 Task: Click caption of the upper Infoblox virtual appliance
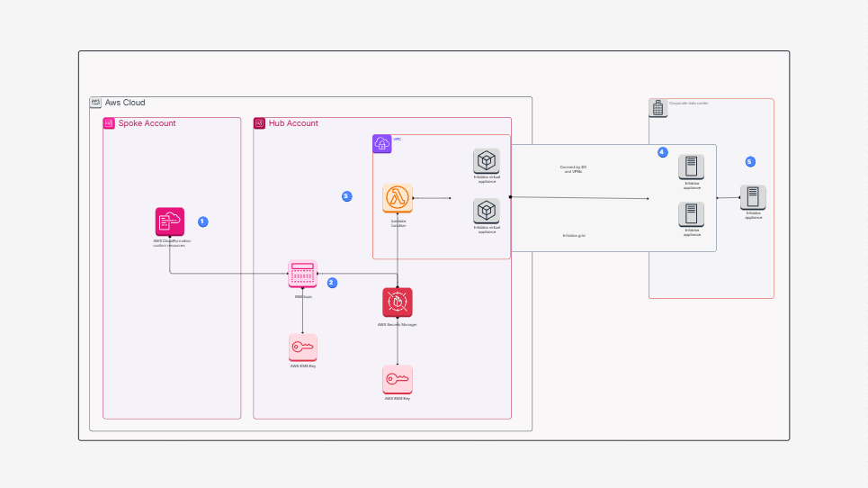point(488,179)
